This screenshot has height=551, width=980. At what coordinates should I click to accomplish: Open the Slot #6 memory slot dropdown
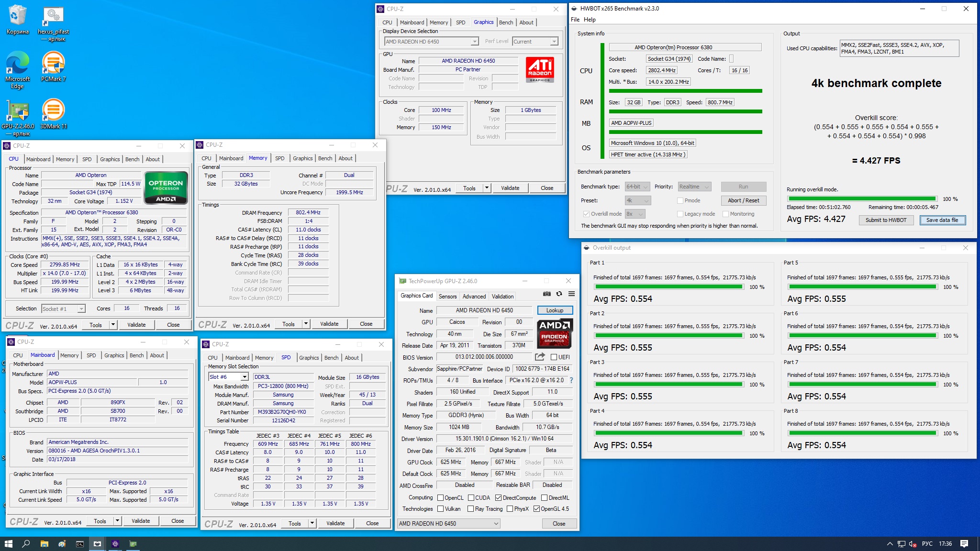point(228,377)
